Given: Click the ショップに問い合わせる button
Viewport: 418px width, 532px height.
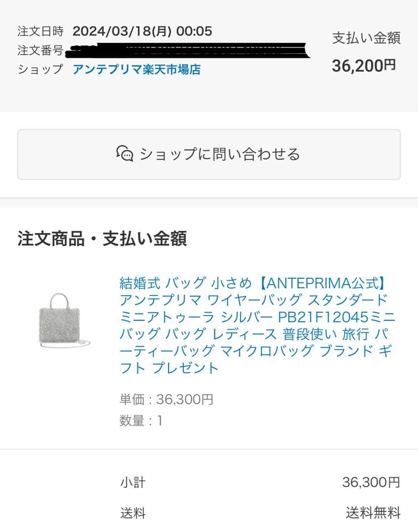Looking at the screenshot, I should coord(209,154).
